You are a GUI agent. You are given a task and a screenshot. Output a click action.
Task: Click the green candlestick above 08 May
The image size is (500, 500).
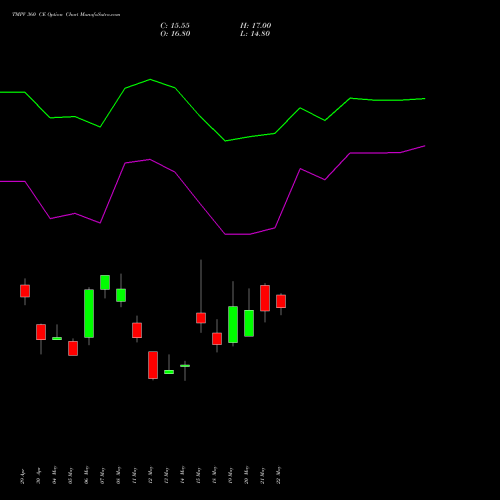coord(121,295)
